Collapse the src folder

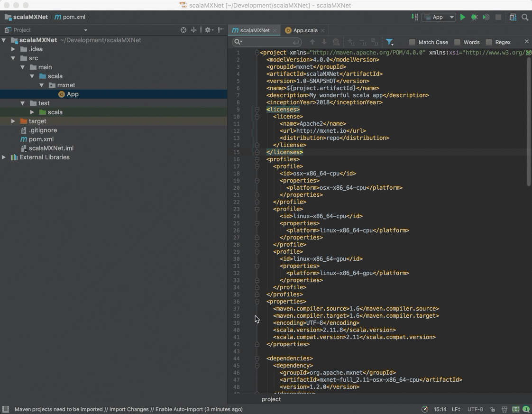[x=13, y=58]
